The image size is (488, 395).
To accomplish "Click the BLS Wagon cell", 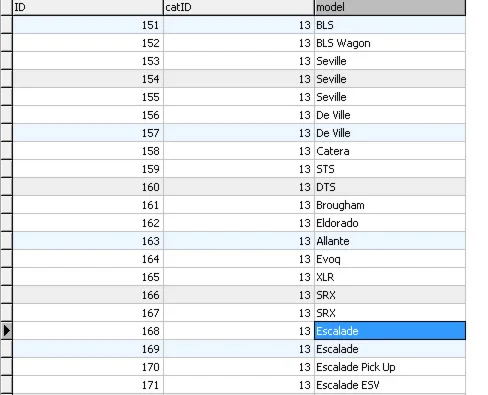I will 390,43.
